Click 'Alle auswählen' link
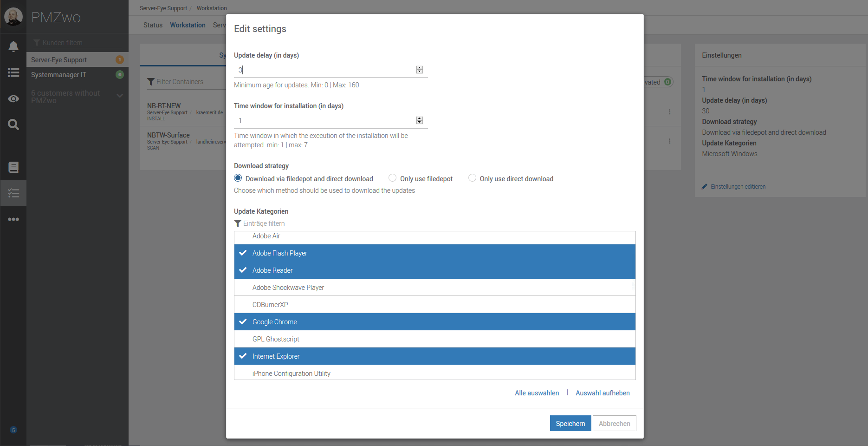Viewport: 868px width, 446px height. [x=537, y=393]
